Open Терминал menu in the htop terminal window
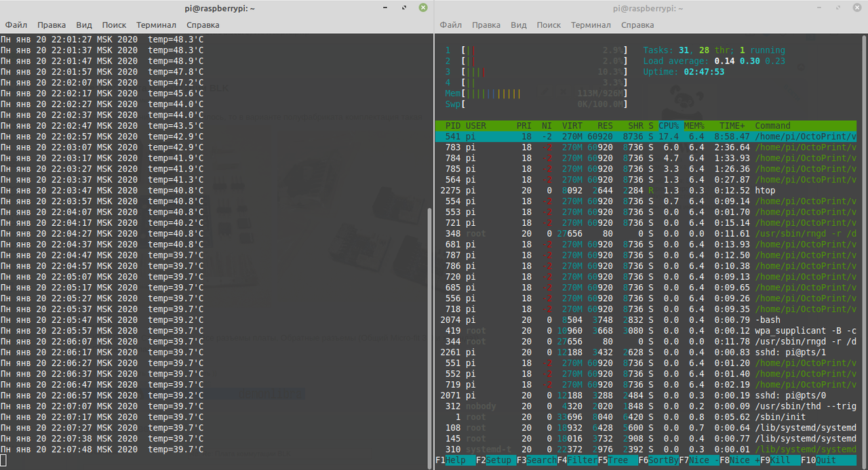The height and width of the screenshot is (470, 868). [x=591, y=24]
